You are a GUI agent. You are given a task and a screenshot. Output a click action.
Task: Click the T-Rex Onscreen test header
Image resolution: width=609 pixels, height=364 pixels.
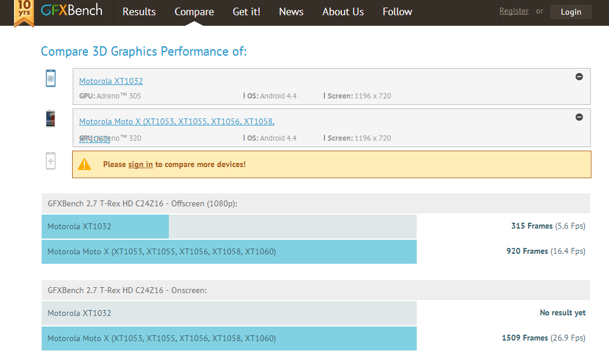click(x=316, y=290)
